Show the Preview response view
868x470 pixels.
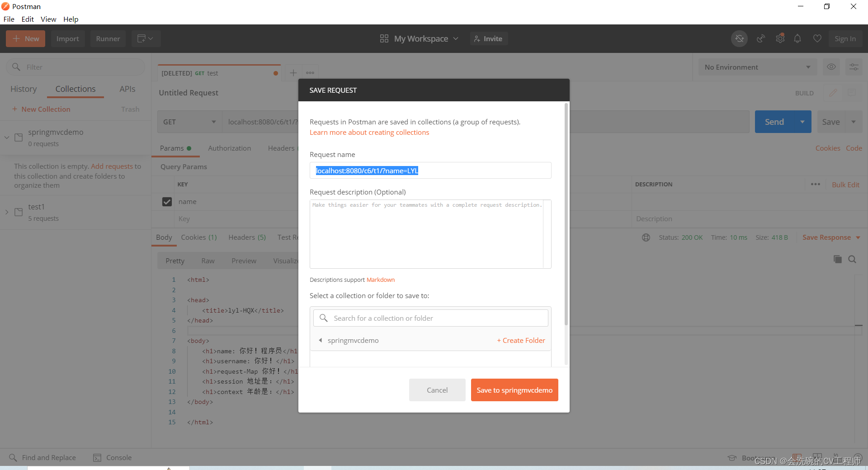pyautogui.click(x=244, y=261)
